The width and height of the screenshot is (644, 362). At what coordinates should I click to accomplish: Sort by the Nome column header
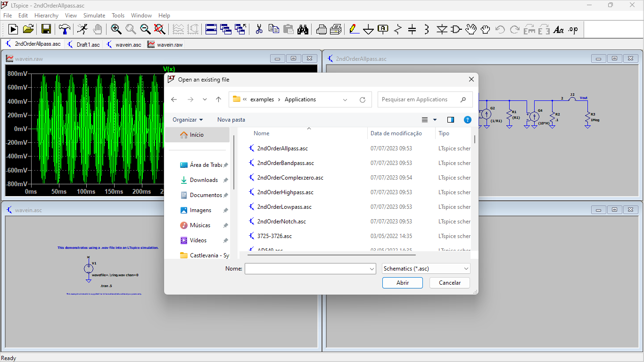click(x=262, y=133)
